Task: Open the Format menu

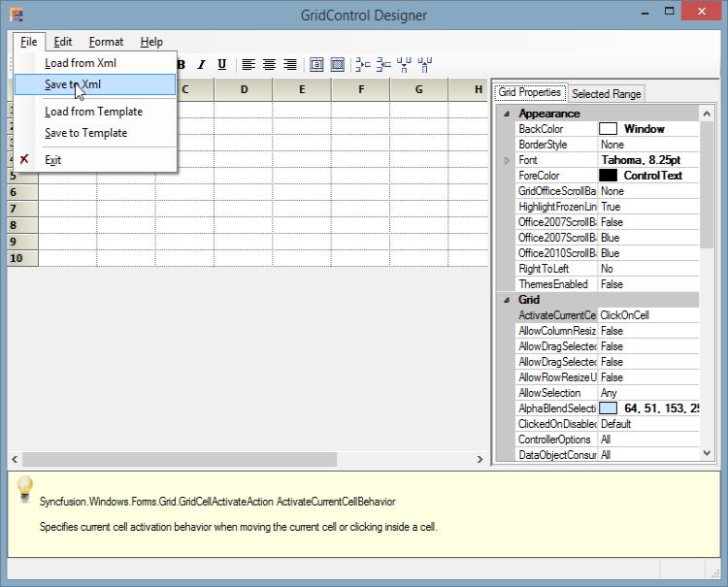Action: click(107, 42)
